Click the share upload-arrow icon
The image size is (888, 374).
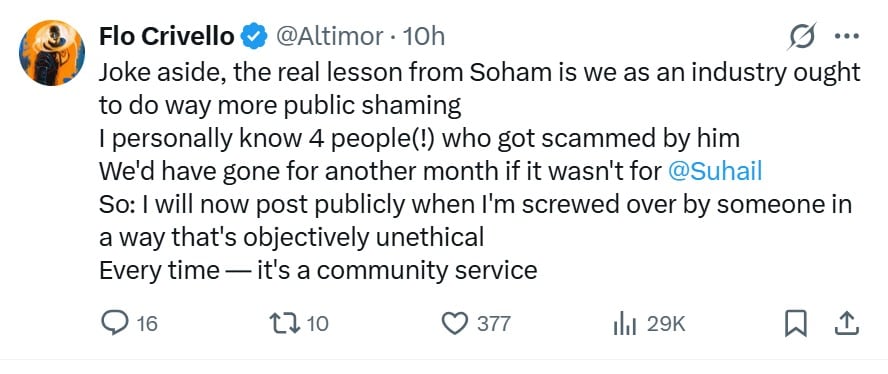point(847,324)
